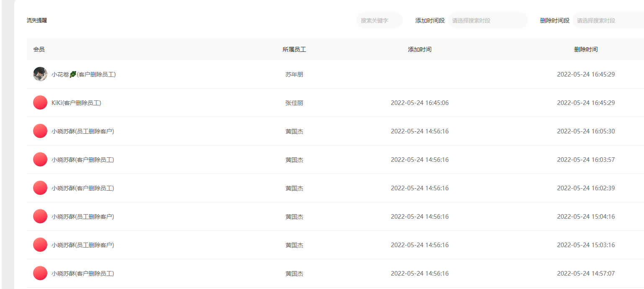The image size is (644, 289).
Task: Open the 添加时间段 date range picker
Action: tap(487, 20)
